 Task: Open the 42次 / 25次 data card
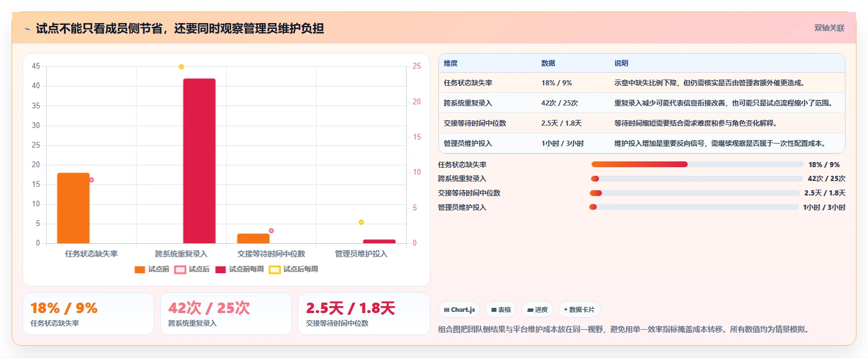pyautogui.click(x=226, y=314)
